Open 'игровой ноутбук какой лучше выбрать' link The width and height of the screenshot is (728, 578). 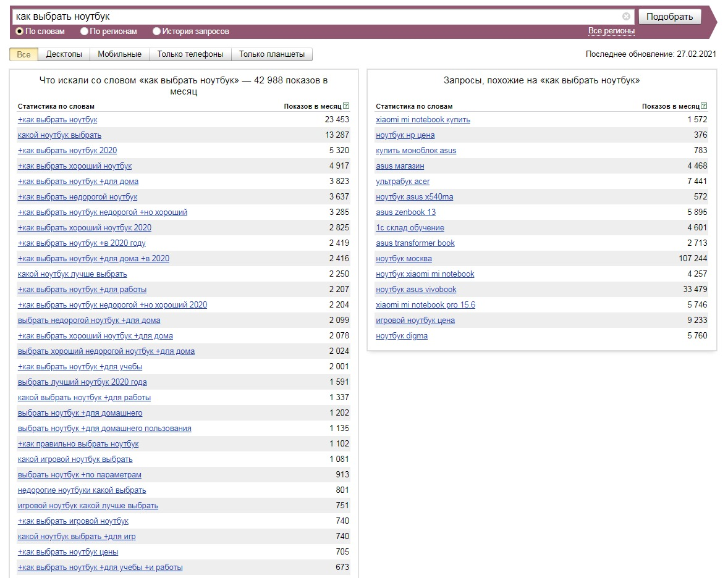point(88,506)
